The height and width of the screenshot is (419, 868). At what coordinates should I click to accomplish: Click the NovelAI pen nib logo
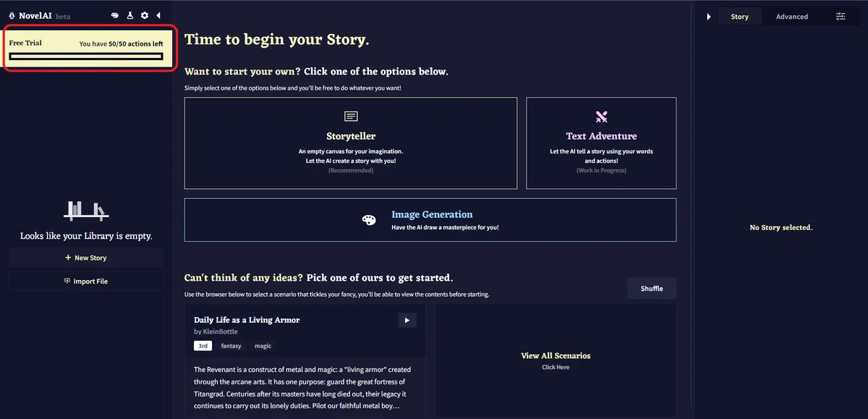click(x=12, y=16)
